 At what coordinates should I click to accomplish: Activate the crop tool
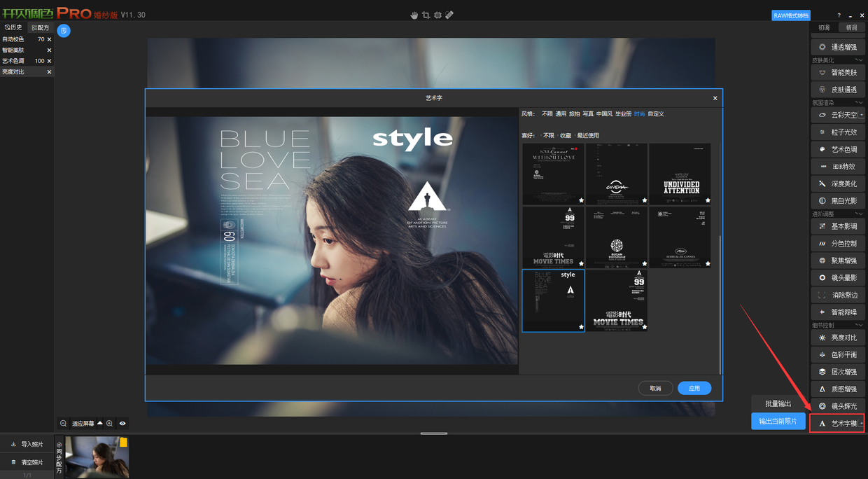click(426, 15)
